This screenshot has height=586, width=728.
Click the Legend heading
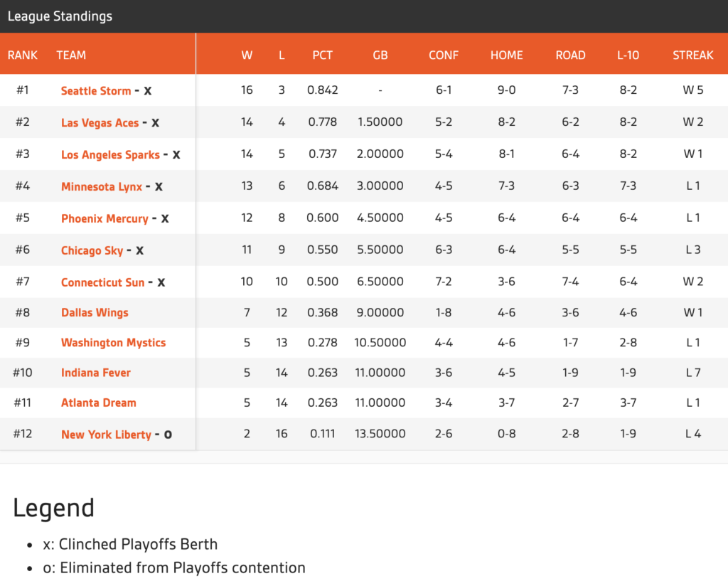coord(53,508)
